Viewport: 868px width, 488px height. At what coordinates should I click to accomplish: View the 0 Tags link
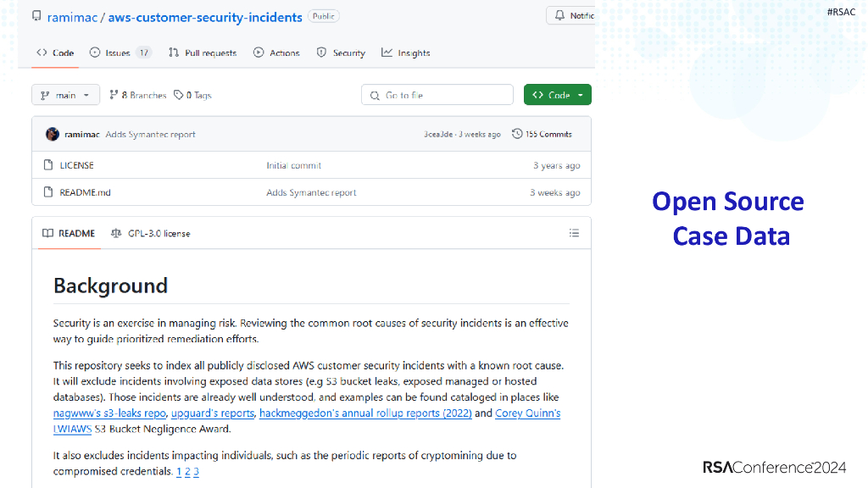(192, 95)
